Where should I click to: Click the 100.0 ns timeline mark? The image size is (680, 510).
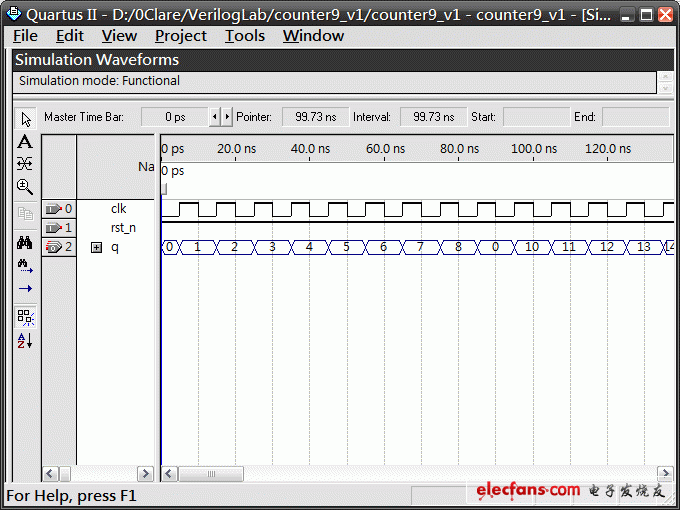click(x=534, y=149)
